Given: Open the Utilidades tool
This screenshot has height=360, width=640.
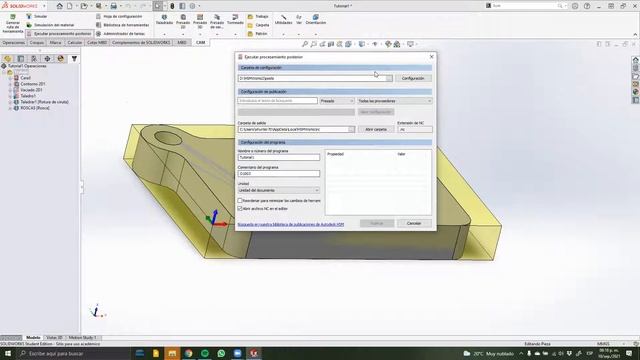Looking at the screenshot, I should [x=283, y=19].
